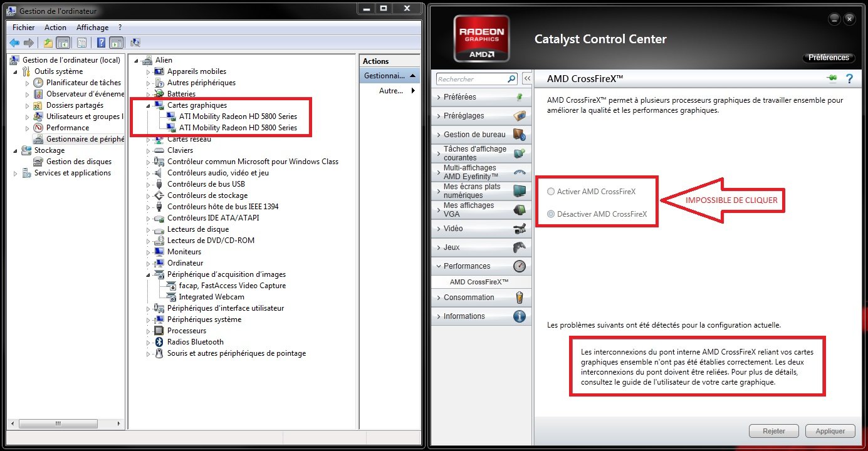The height and width of the screenshot is (451, 868).
Task: Collapse the Périphérique d'acquisition d'images node
Action: [x=149, y=275]
